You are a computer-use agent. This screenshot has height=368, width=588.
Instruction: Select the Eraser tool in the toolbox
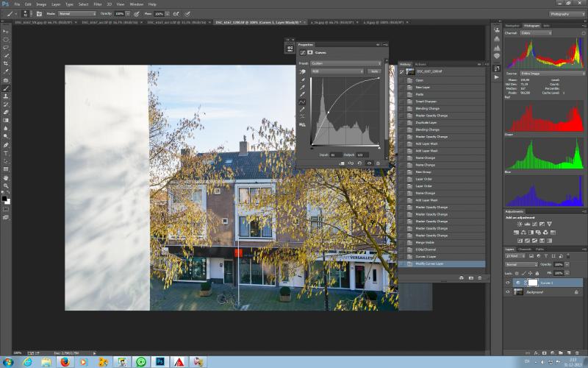pos(6,113)
